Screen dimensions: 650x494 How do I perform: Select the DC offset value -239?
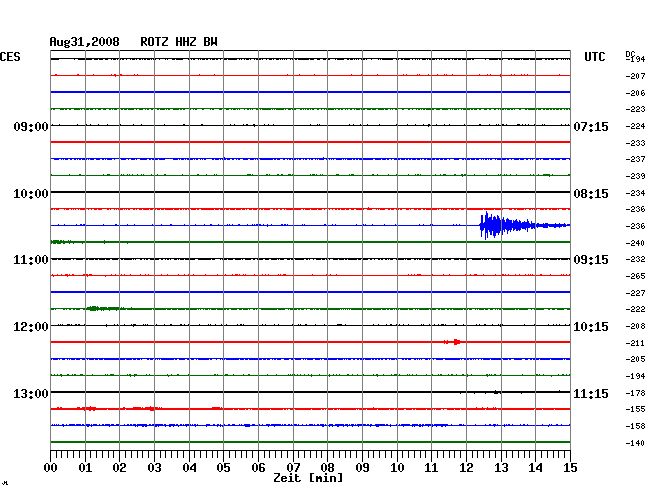point(635,177)
